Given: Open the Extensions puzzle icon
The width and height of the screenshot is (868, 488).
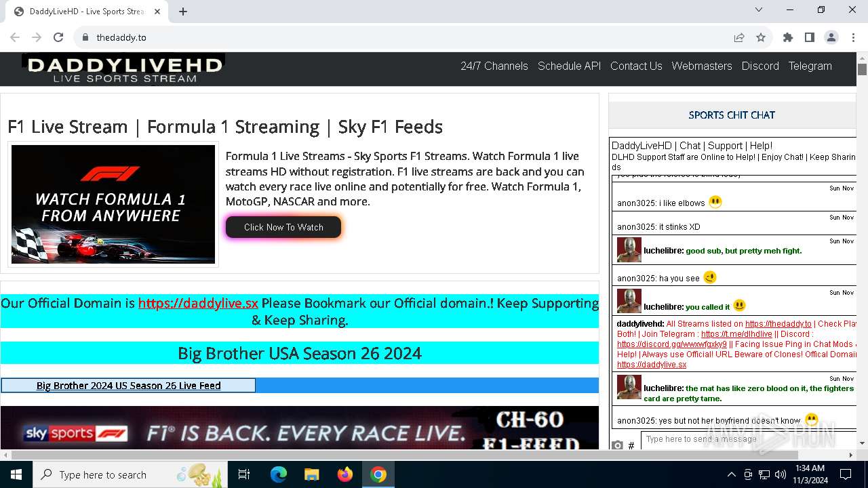Looking at the screenshot, I should (788, 37).
